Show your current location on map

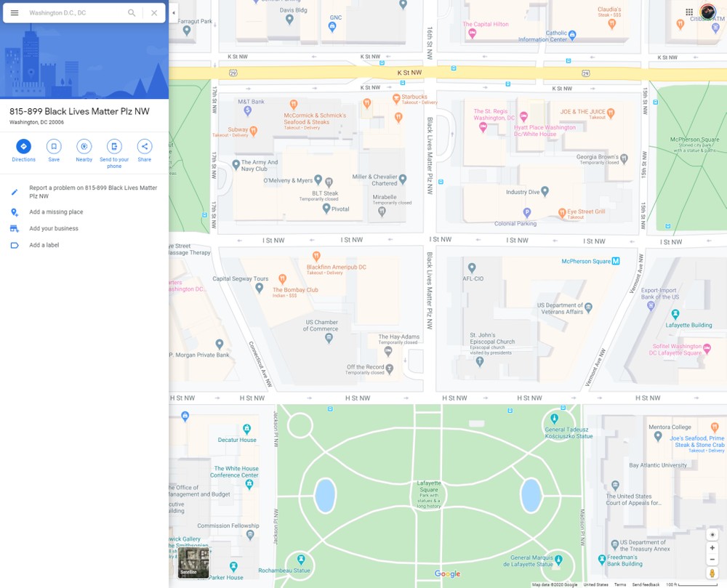coord(712,534)
